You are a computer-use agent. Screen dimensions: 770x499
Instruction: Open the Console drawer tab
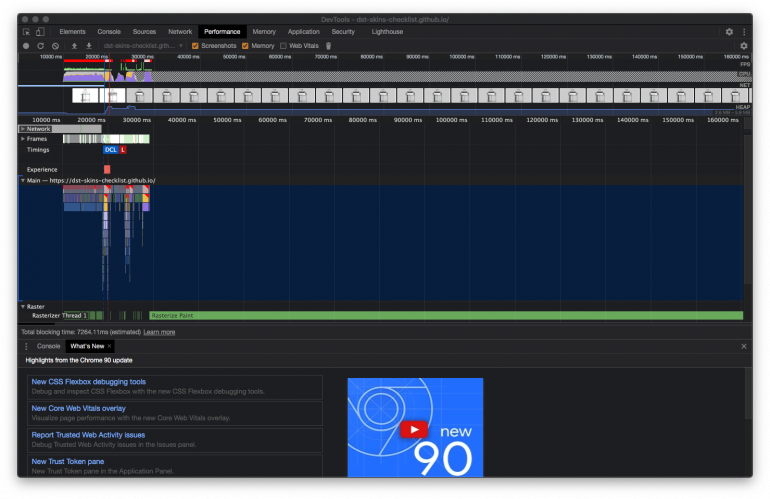[49, 345]
